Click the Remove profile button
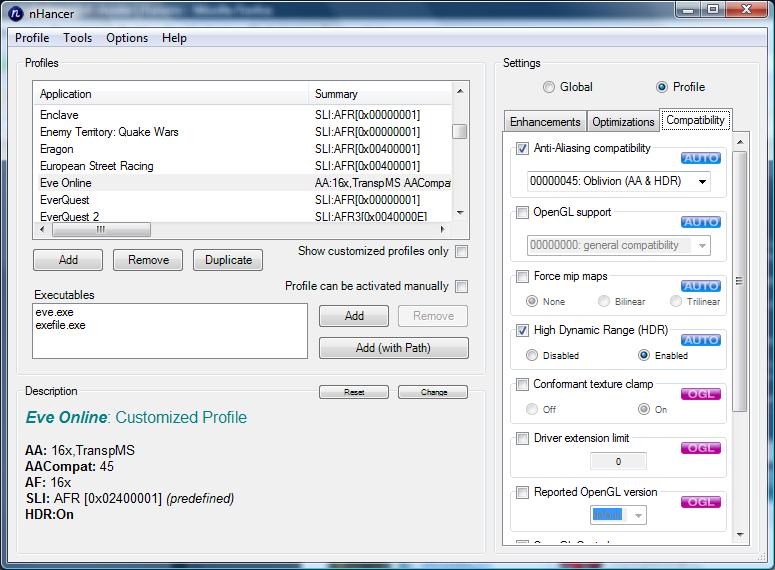This screenshot has height=570, width=775. [x=148, y=260]
